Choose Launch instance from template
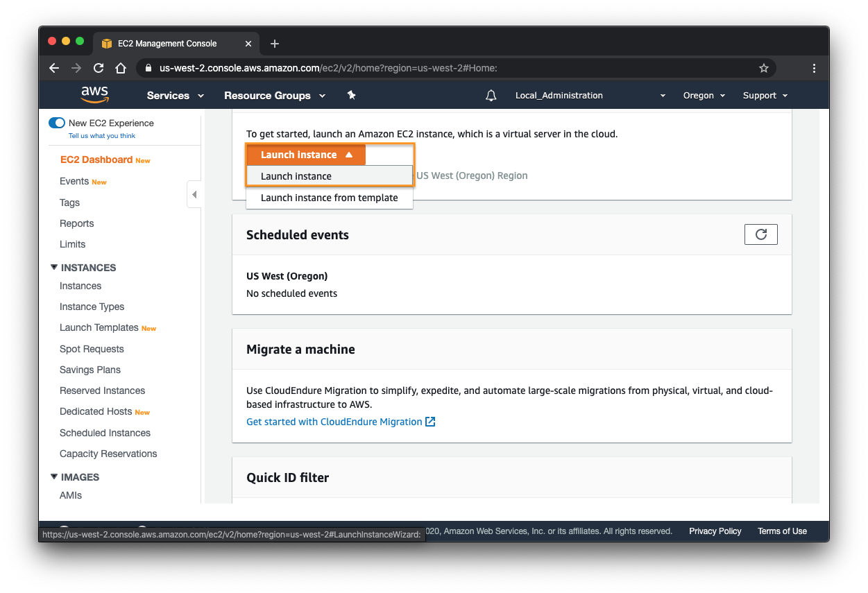This screenshot has width=868, height=593. point(330,198)
